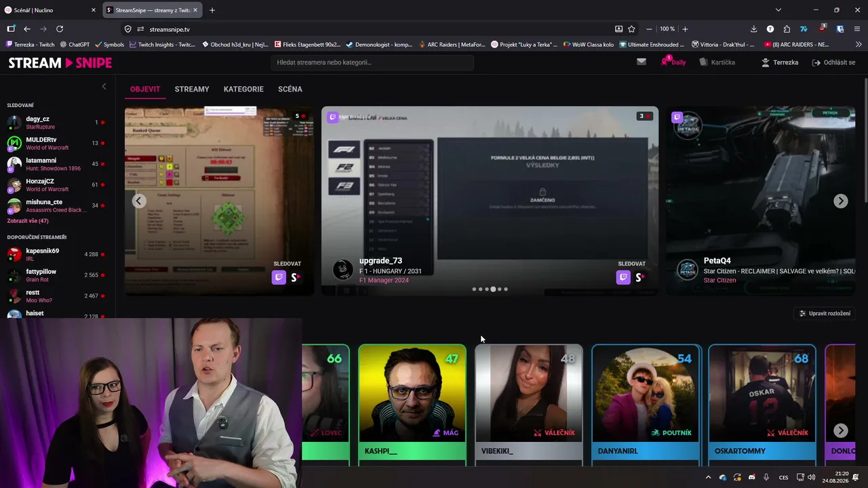Click StreamSnipe follow icon on upgrade_73 stream
This screenshot has height=488, width=868.
click(639, 277)
